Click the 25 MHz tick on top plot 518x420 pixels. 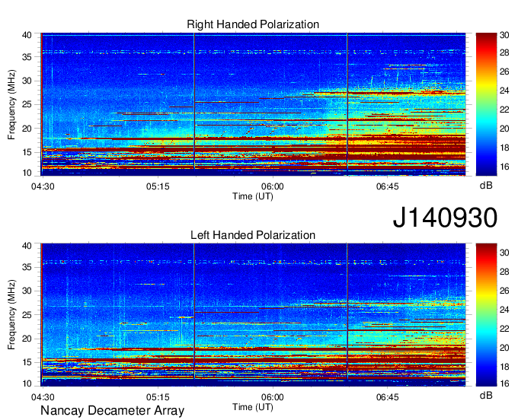pos(27,104)
